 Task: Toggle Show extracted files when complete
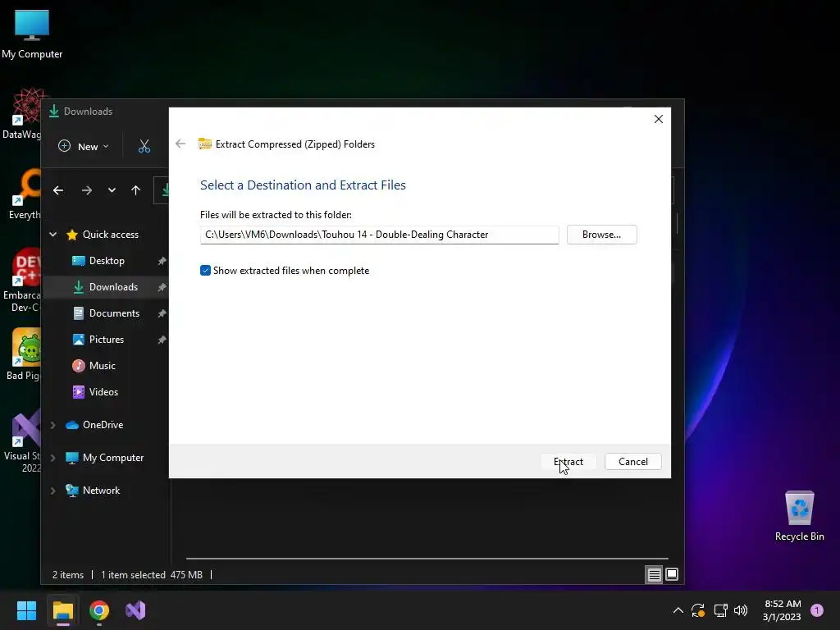coord(205,271)
